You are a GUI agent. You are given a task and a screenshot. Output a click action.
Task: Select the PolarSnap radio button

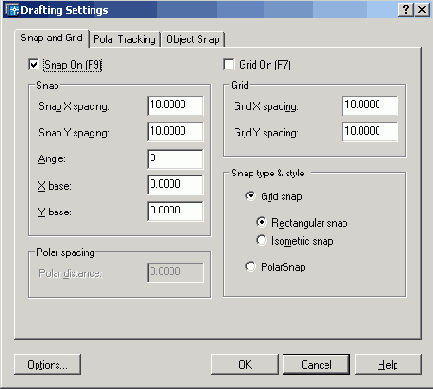click(250, 267)
